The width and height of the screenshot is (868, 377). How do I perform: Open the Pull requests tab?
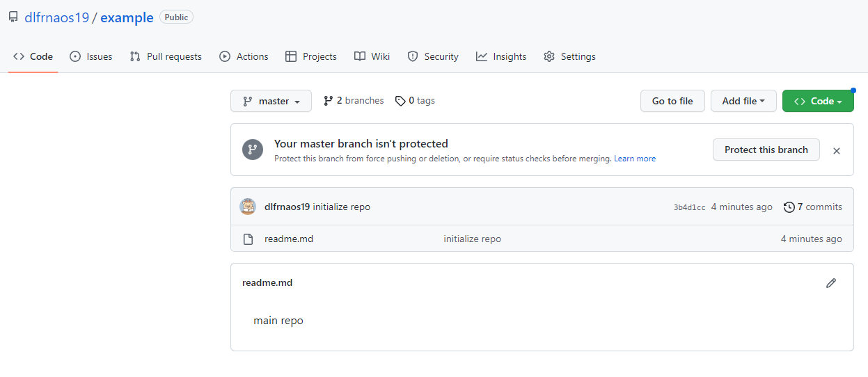(x=166, y=56)
